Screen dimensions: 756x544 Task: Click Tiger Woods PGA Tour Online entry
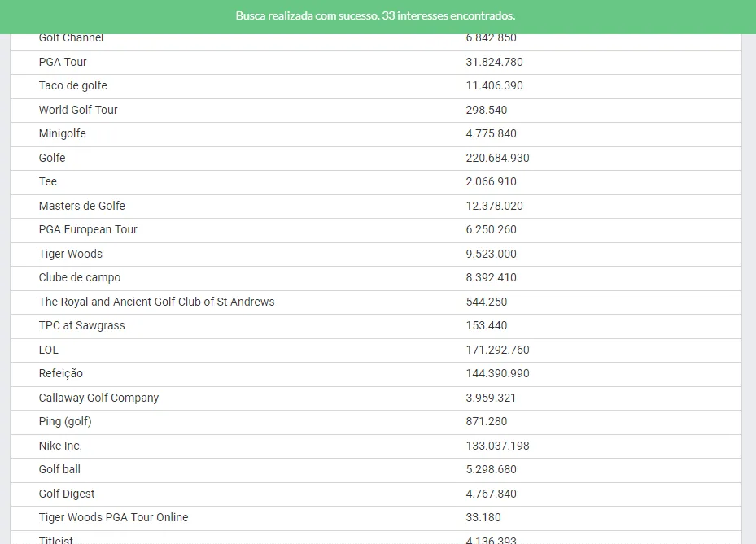click(113, 517)
